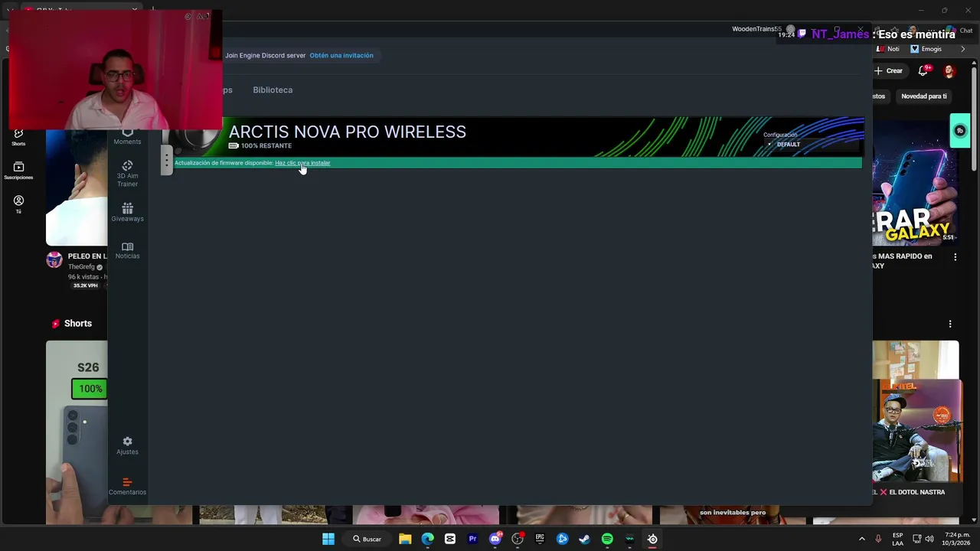Open Ajustes gear in the SteelSeries sidebar
Viewport: 980px width, 551px height.
[x=127, y=445]
